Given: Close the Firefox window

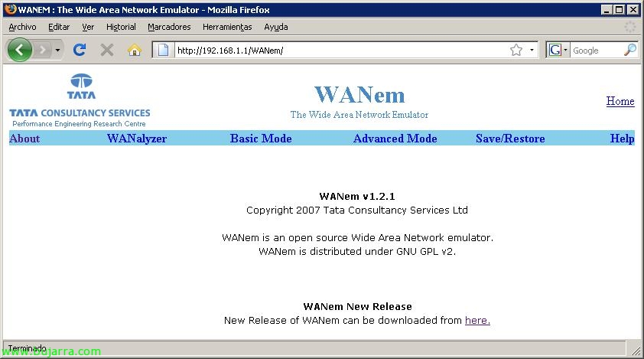Looking at the screenshot, I should tap(633, 9).
